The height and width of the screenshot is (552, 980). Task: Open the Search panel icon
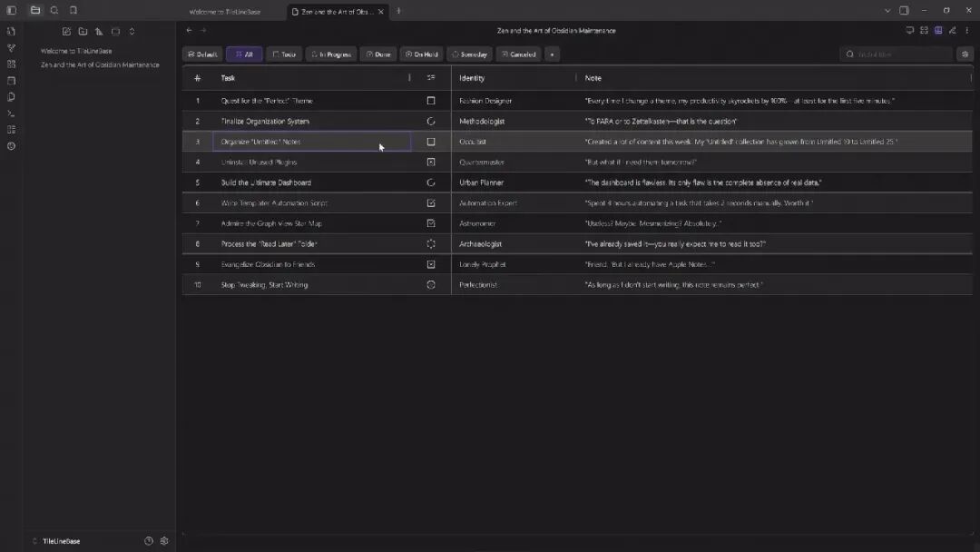coord(54,11)
